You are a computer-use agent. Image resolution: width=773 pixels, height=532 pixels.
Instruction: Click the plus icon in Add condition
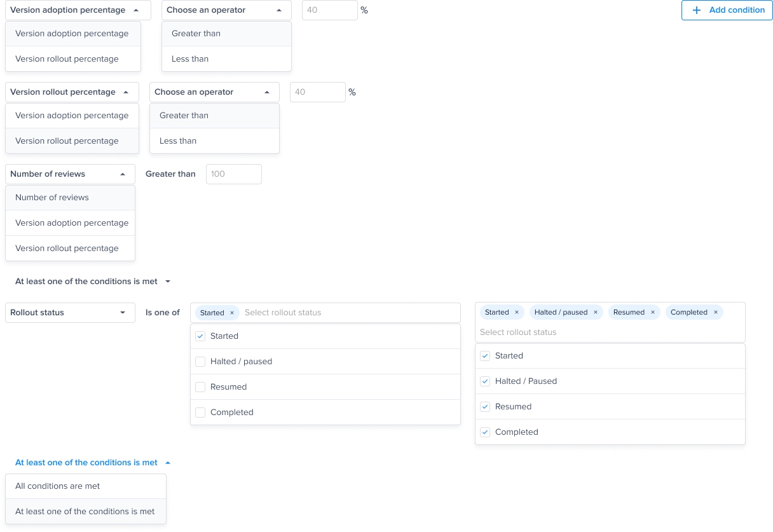pyautogui.click(x=697, y=10)
